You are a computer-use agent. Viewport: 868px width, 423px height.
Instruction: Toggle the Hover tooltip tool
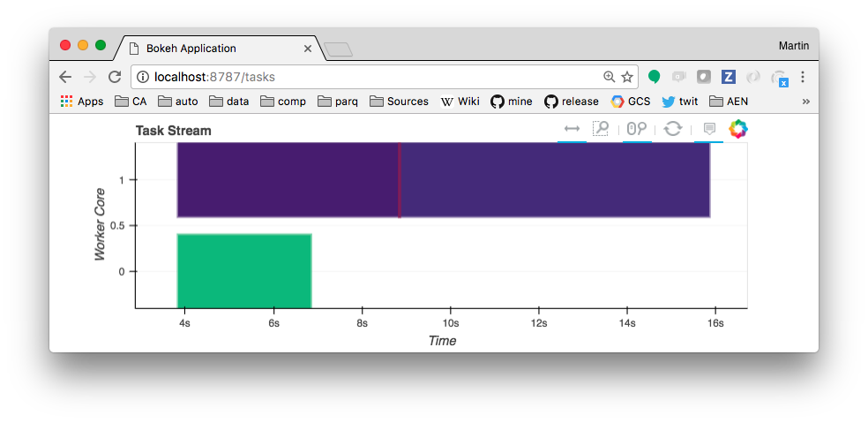(708, 129)
